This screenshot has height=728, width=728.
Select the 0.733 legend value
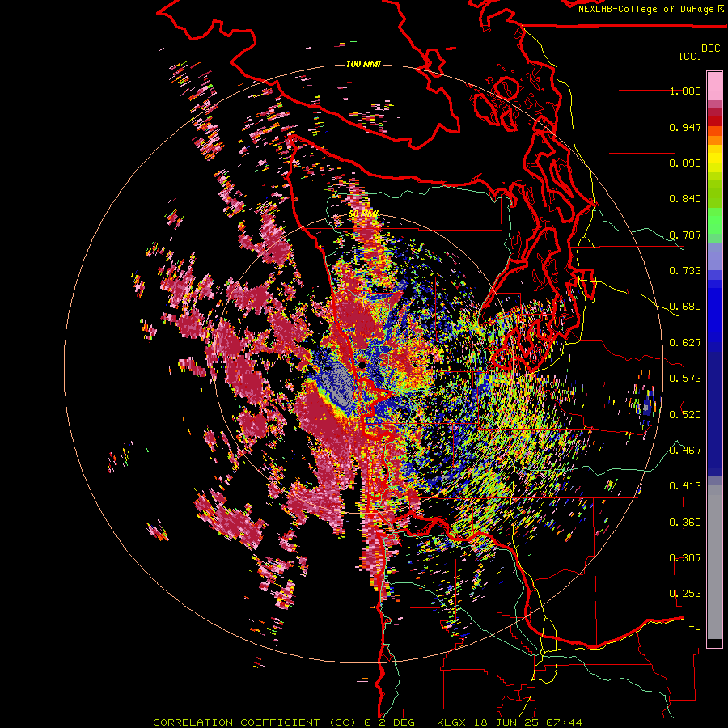685,271
